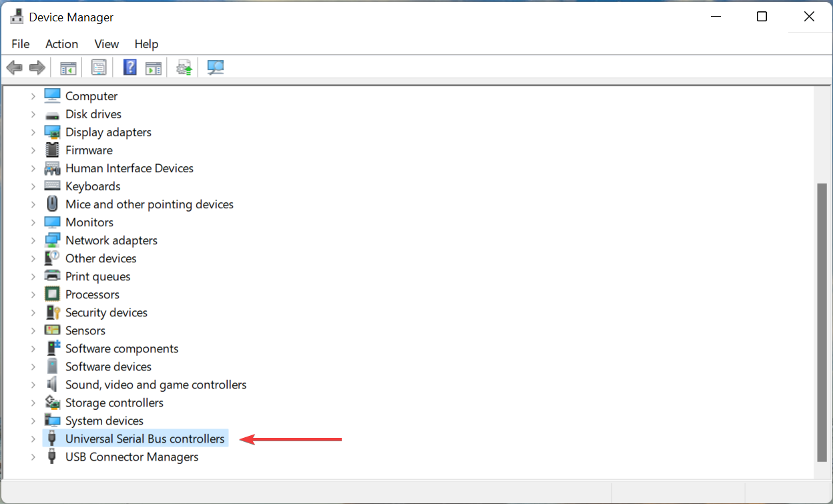833x504 pixels.
Task: Expand the Monitors category
Action: click(33, 222)
